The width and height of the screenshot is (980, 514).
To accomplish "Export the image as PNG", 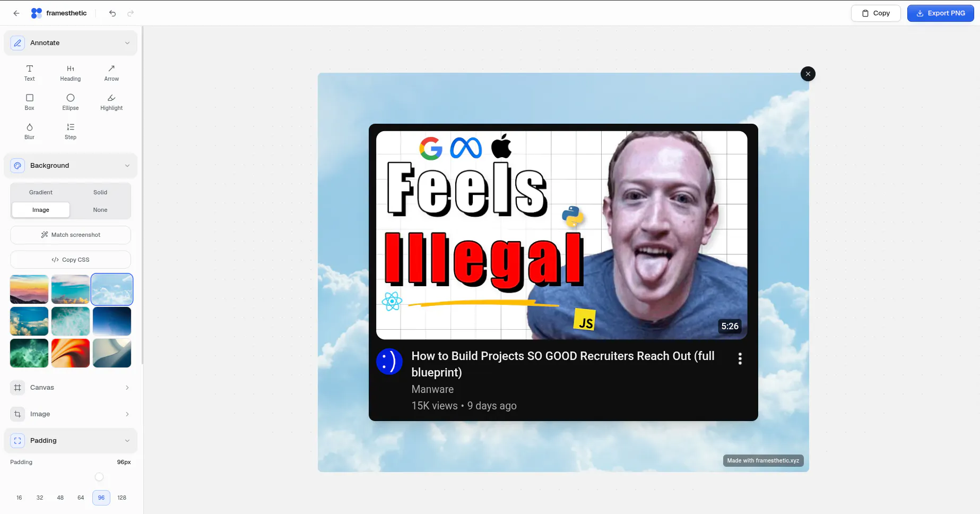I will click(x=940, y=13).
